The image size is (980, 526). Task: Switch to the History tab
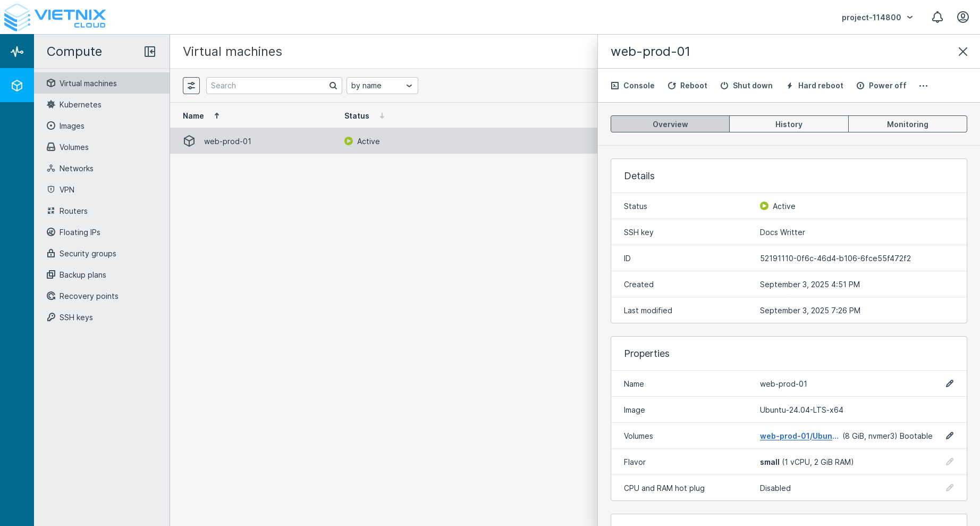click(x=789, y=124)
